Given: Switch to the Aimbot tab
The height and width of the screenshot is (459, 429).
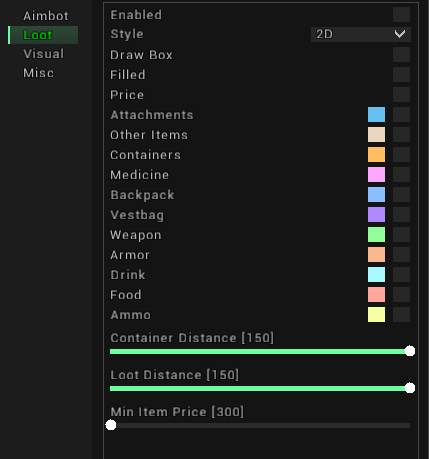Looking at the screenshot, I should pos(46,16).
